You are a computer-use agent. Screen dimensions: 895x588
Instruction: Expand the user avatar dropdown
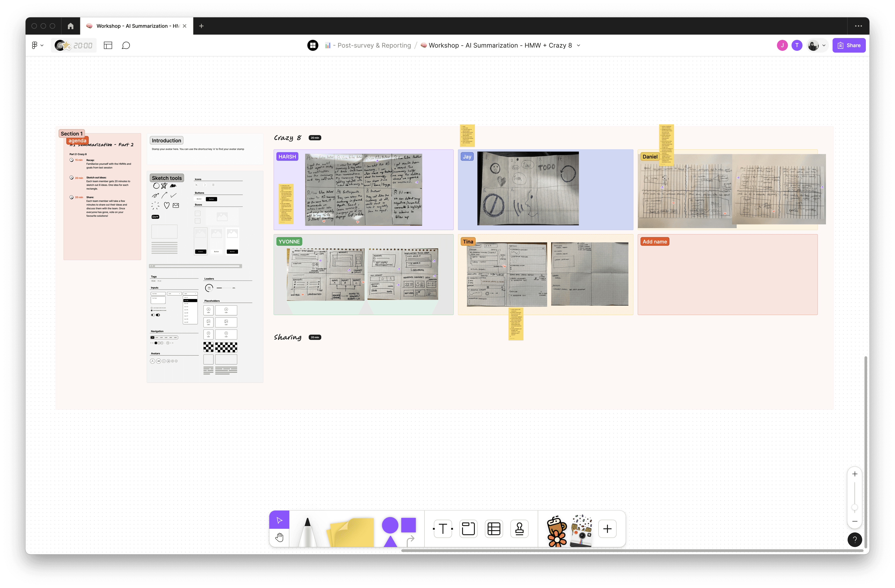[x=823, y=46]
